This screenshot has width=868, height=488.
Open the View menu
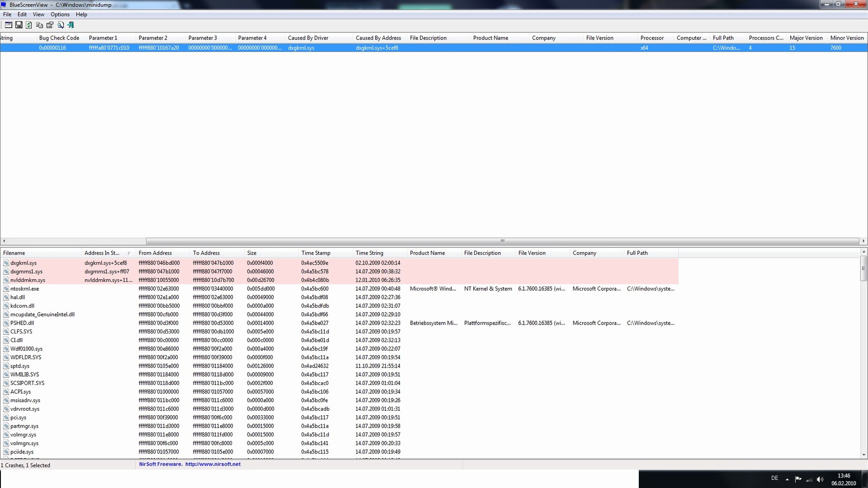(39, 14)
